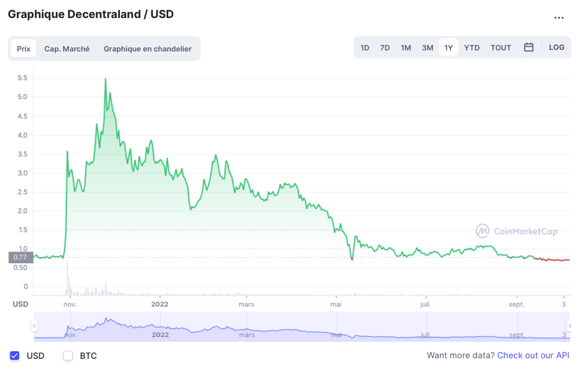Enable the BTC checkbox
This screenshot has width=588, height=380.
pos(68,356)
